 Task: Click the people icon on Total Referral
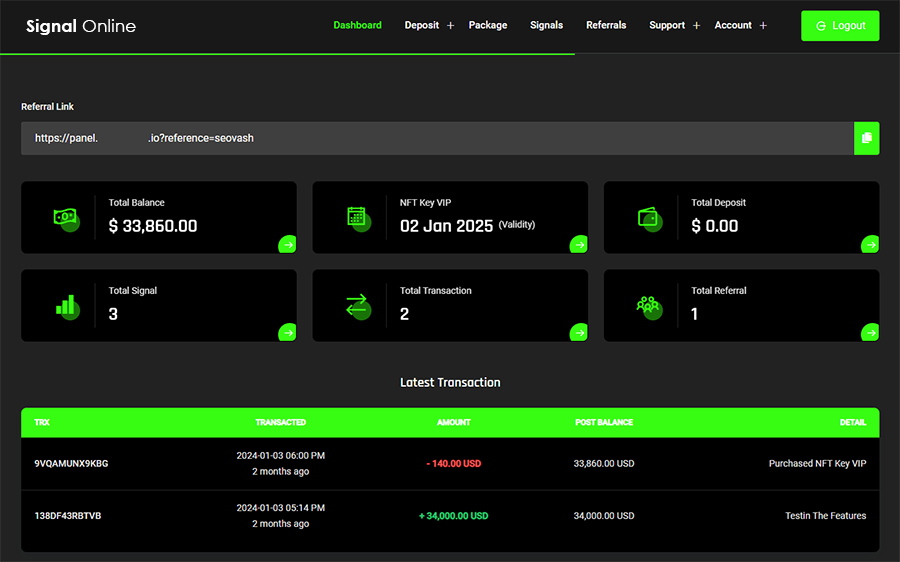click(x=648, y=305)
